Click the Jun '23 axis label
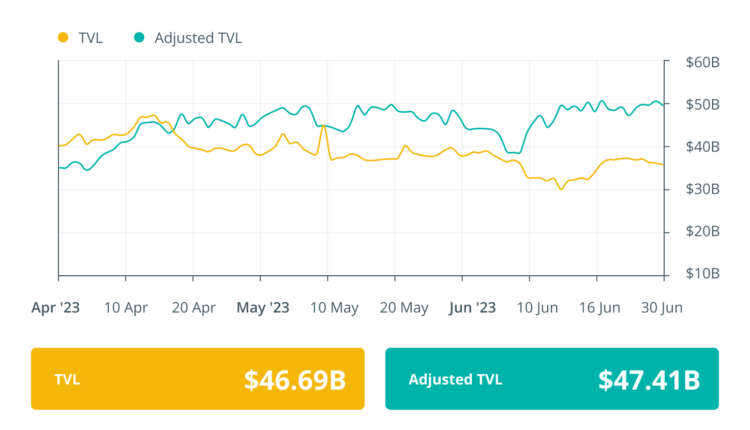 pos(470,308)
